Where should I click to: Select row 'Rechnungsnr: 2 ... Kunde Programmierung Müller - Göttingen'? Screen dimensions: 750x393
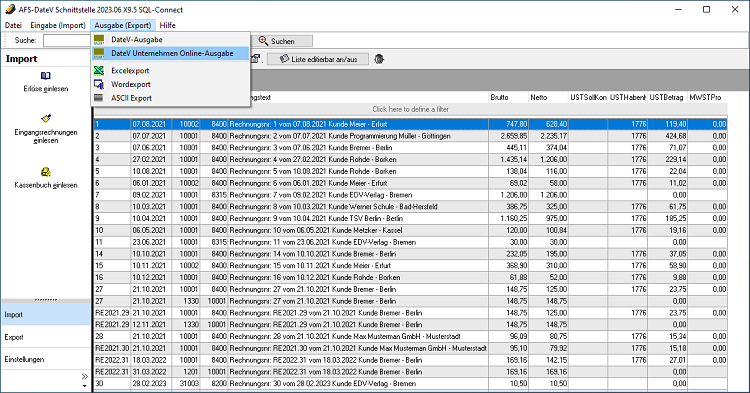[x=410, y=136]
